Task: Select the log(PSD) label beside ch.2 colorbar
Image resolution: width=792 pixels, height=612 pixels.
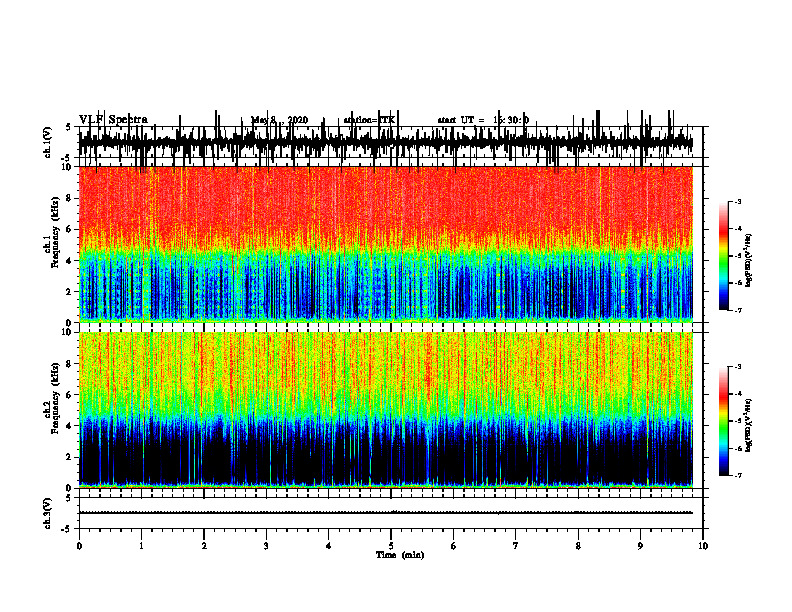Action: click(x=749, y=427)
